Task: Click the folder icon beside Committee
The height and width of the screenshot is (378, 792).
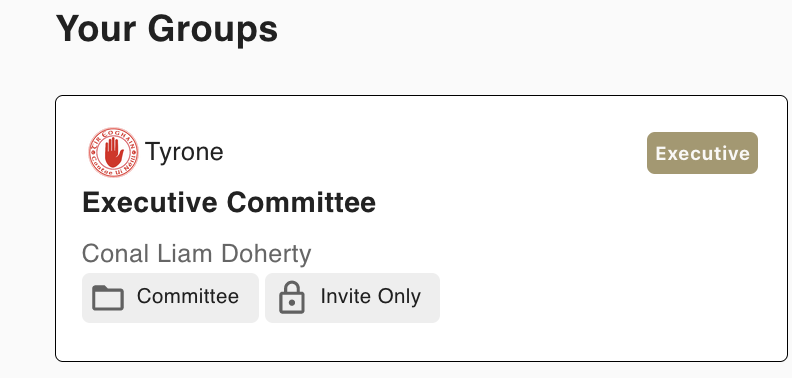Action: [108, 298]
